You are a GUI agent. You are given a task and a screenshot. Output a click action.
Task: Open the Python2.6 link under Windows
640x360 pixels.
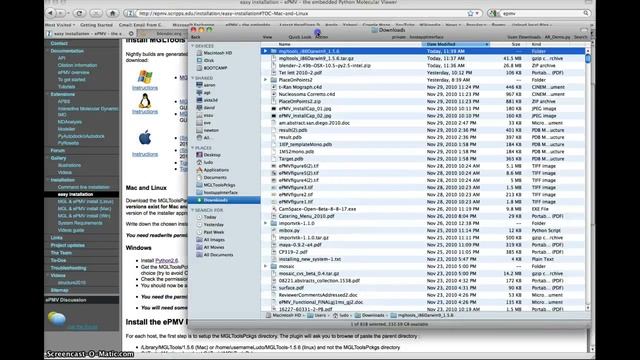point(167,260)
